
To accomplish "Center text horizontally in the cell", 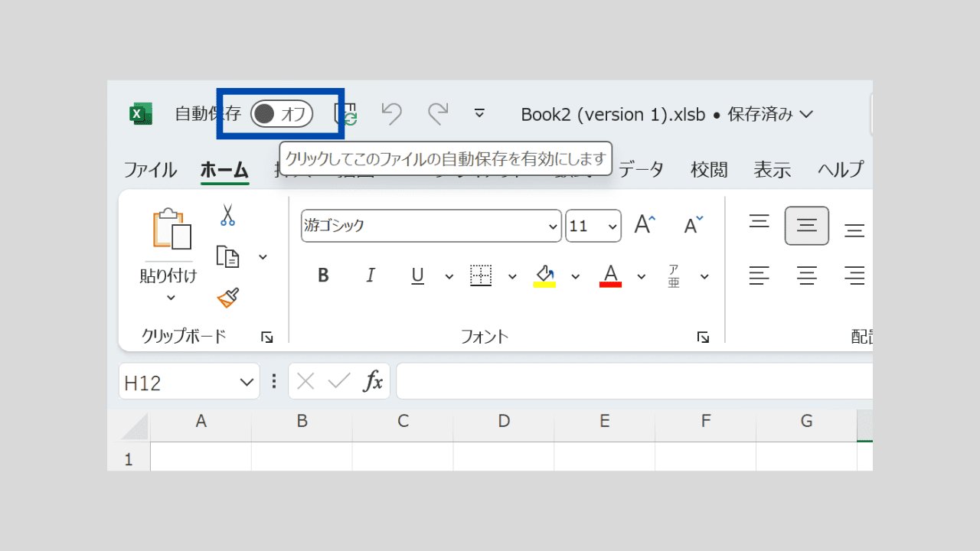I will coord(807,275).
